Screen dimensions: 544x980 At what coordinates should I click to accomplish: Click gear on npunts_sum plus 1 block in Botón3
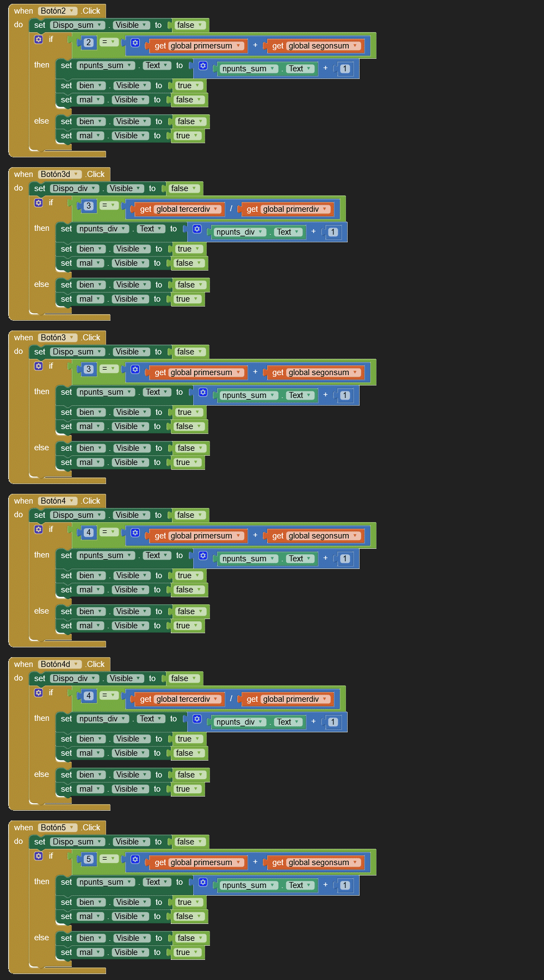coord(203,392)
